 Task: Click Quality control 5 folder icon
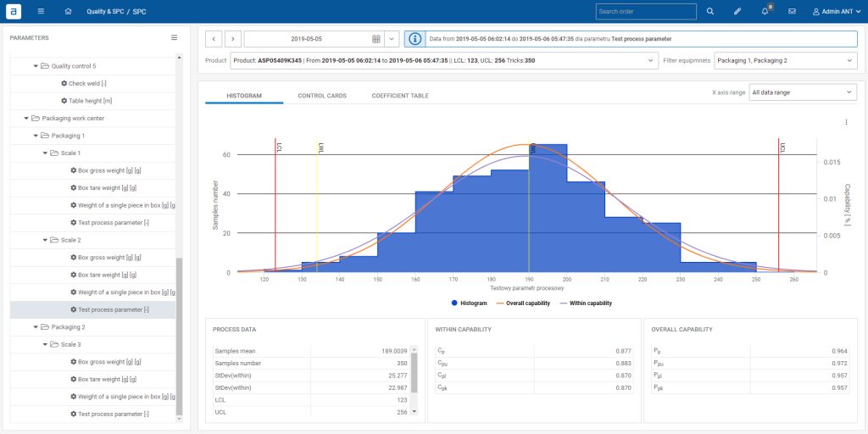(45, 66)
